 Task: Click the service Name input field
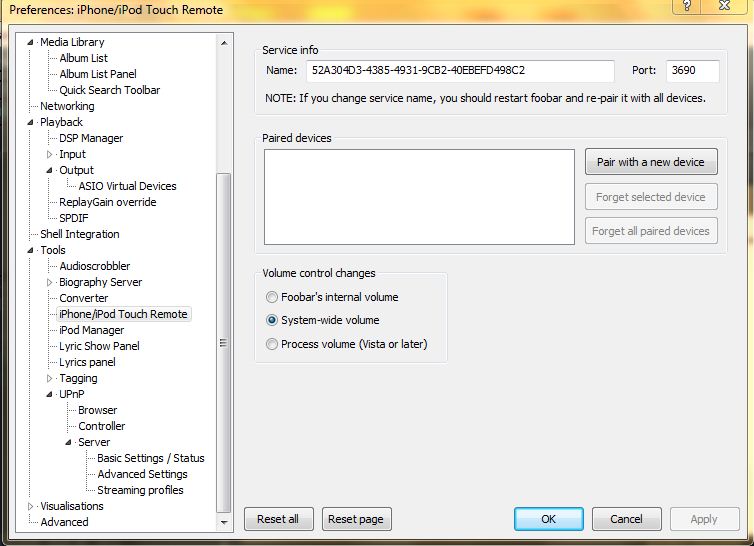pos(460,71)
